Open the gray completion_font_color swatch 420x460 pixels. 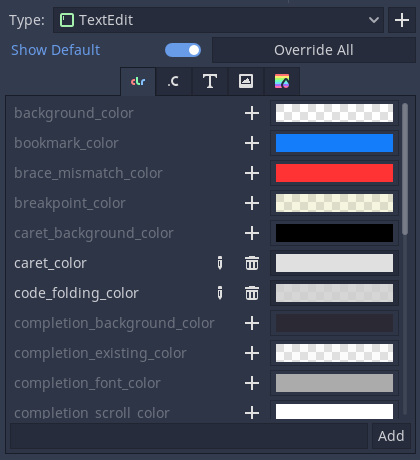(x=334, y=383)
